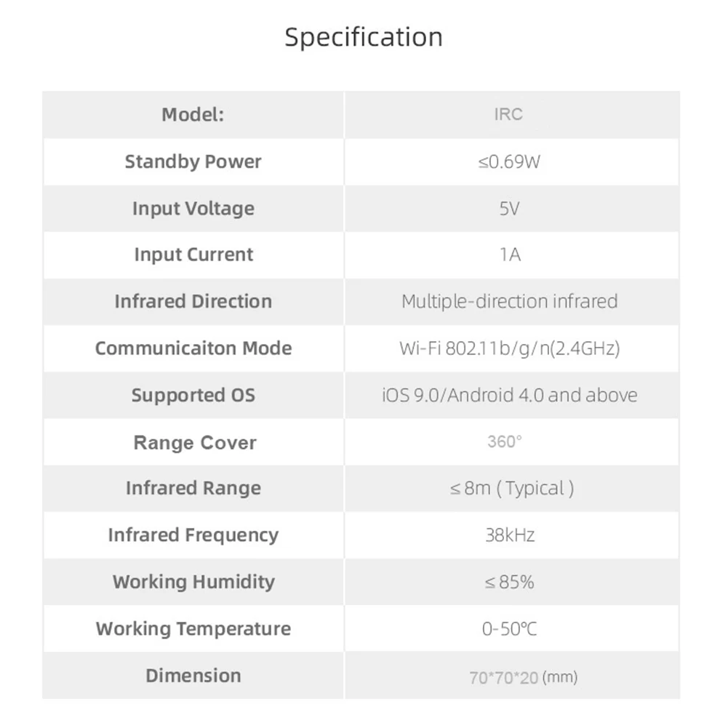Viewport: 728px width, 728px height.
Task: Select the Infrared Range label
Action: (193, 489)
